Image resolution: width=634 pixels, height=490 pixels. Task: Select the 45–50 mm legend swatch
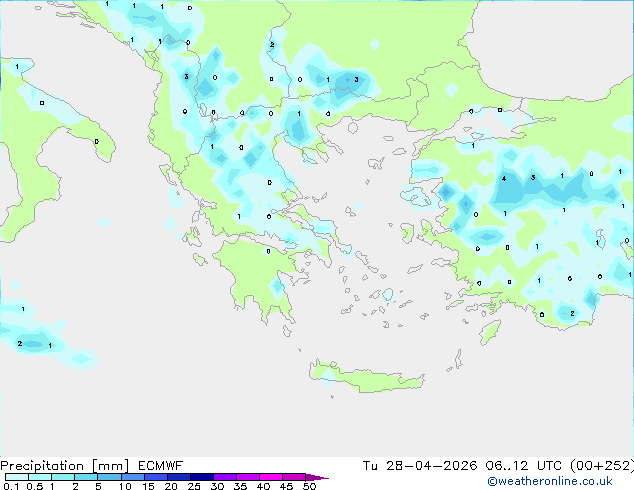point(294,477)
